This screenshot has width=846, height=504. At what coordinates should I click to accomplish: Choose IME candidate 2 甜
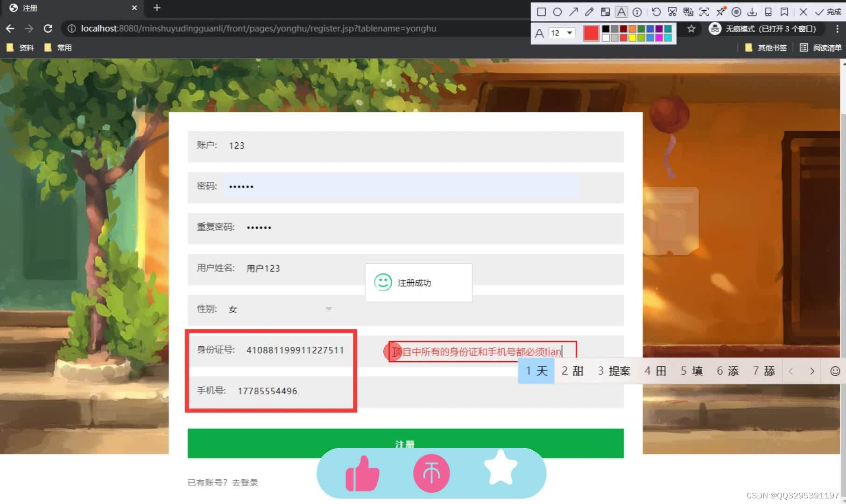coord(572,371)
